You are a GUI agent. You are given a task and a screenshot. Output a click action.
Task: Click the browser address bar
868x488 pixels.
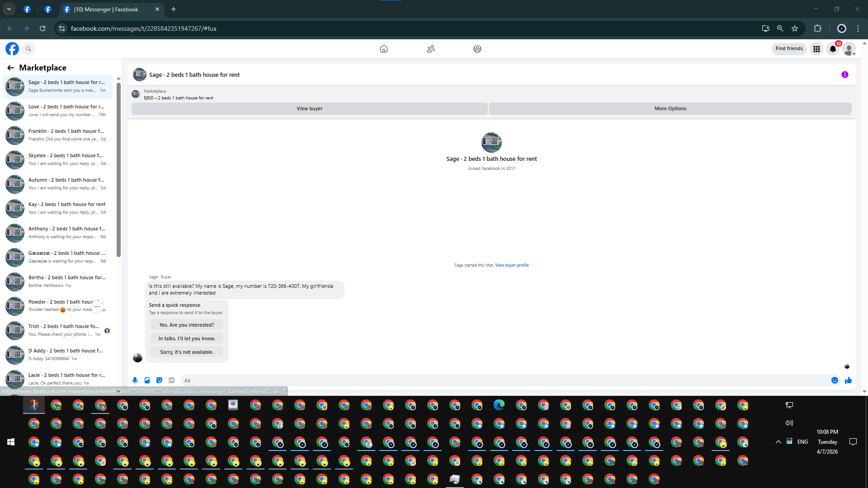pos(407,28)
